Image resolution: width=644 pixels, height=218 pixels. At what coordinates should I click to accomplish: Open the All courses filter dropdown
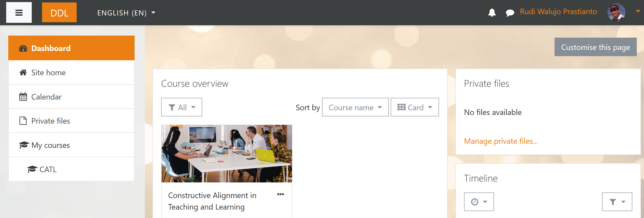(x=182, y=107)
